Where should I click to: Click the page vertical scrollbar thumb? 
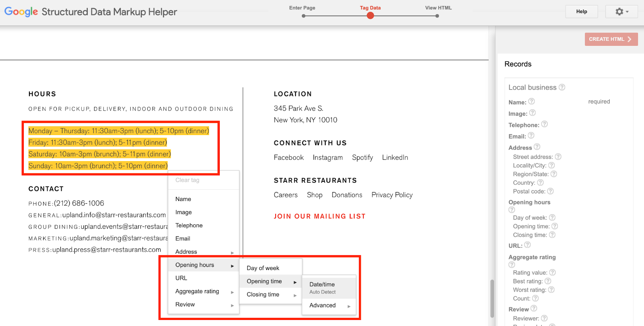coord(492,299)
